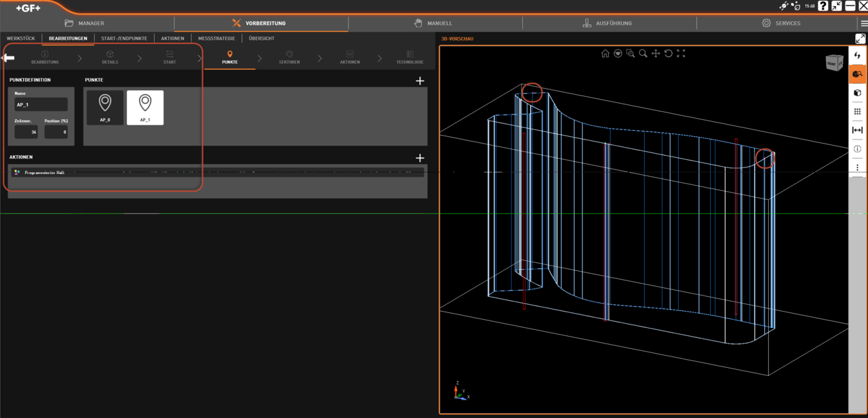Image resolution: width=868 pixels, height=418 pixels.
Task: Toggle the orange 3D inspect view button
Action: pyautogui.click(x=857, y=74)
